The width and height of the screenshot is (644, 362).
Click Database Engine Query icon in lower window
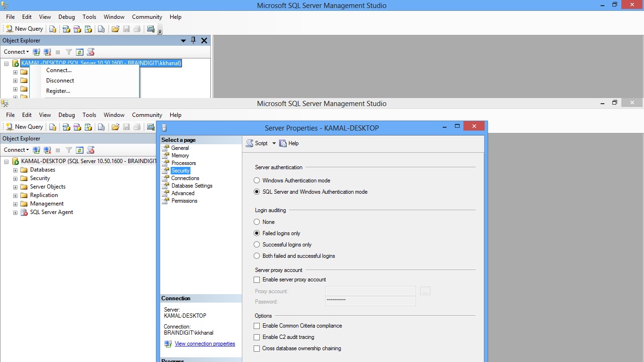click(53, 127)
